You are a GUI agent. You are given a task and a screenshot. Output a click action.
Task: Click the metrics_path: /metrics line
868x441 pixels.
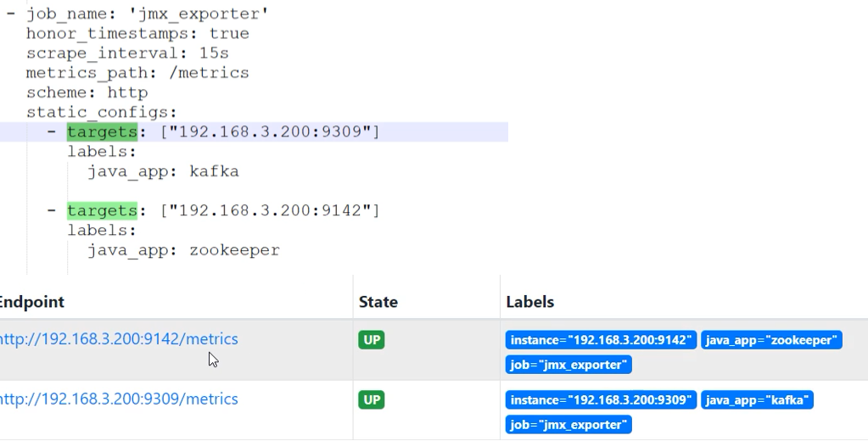click(x=137, y=73)
